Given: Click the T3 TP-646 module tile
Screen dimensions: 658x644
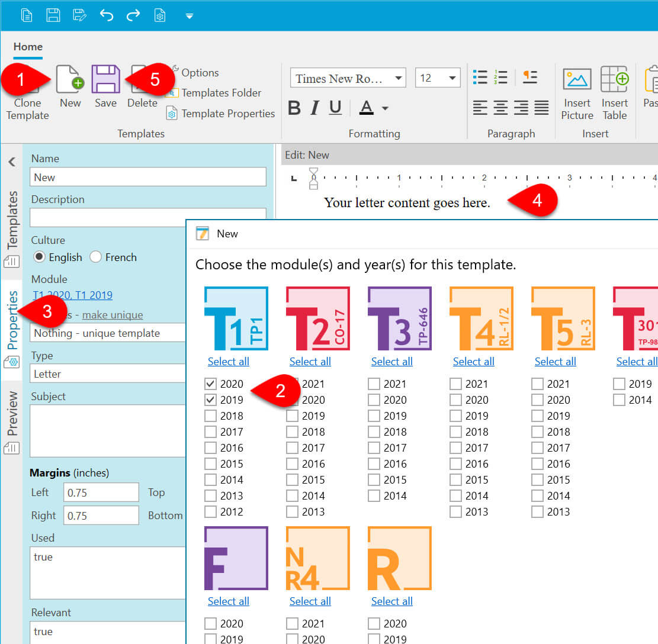Looking at the screenshot, I should pos(400,318).
